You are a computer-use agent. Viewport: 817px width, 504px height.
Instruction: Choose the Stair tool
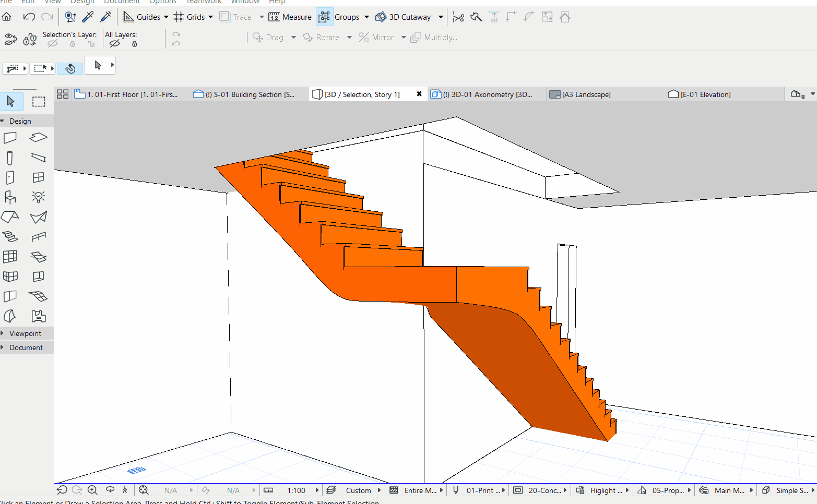point(10,237)
